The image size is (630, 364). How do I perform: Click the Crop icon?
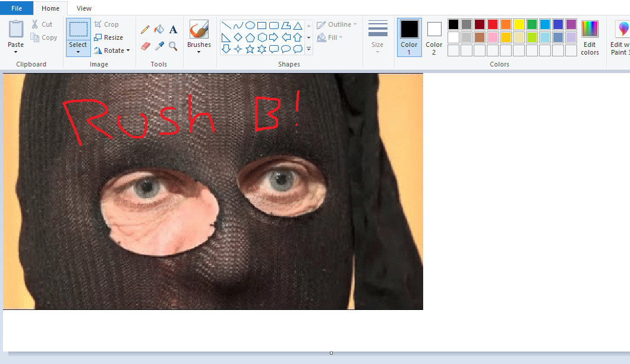pyautogui.click(x=97, y=24)
